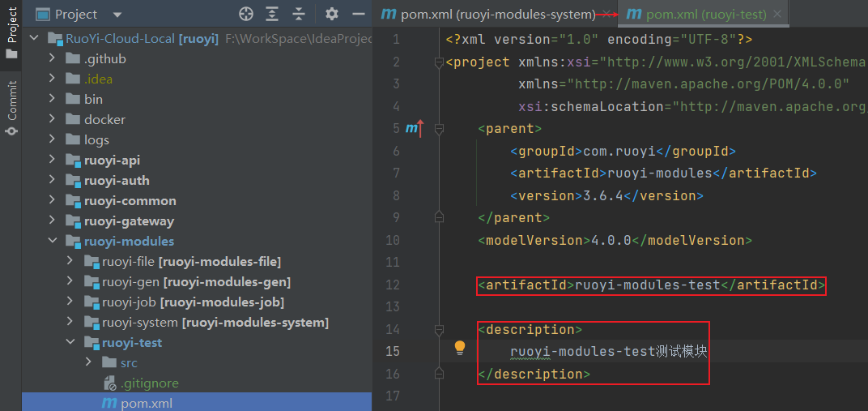Image resolution: width=868 pixels, height=411 pixels.
Task: Close the pom.xml (ruoyi-modules-system) tab
Action: point(606,15)
